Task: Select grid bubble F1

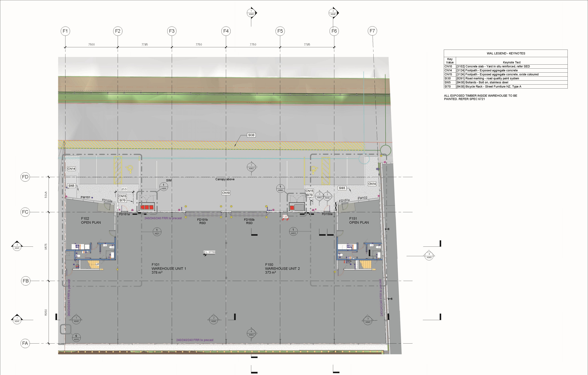Action: click(x=65, y=31)
